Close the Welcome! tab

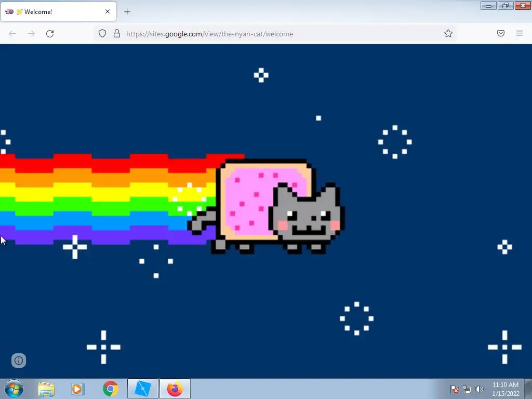tap(108, 11)
